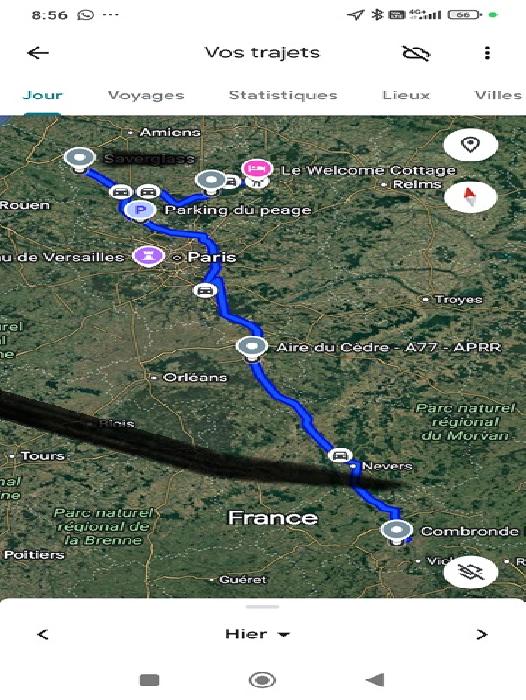Select the Parking du peage marker
The height and width of the screenshot is (700, 526).
click(140, 210)
